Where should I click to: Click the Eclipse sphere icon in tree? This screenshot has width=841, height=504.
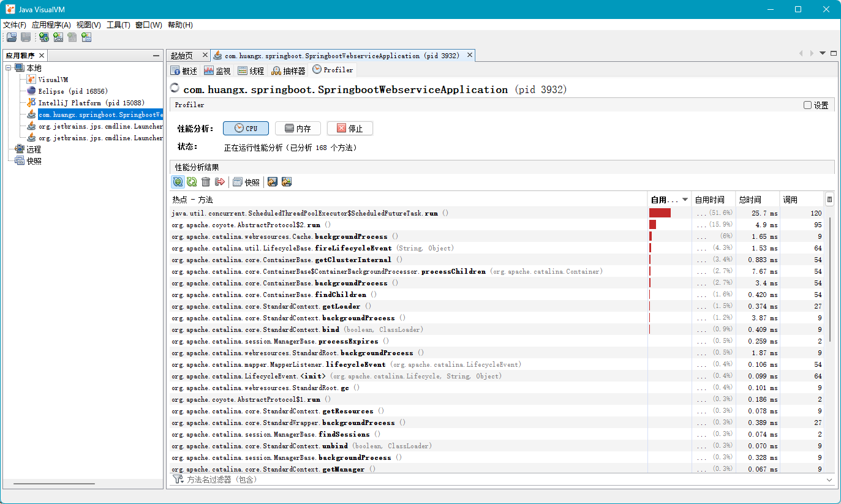tap(31, 91)
